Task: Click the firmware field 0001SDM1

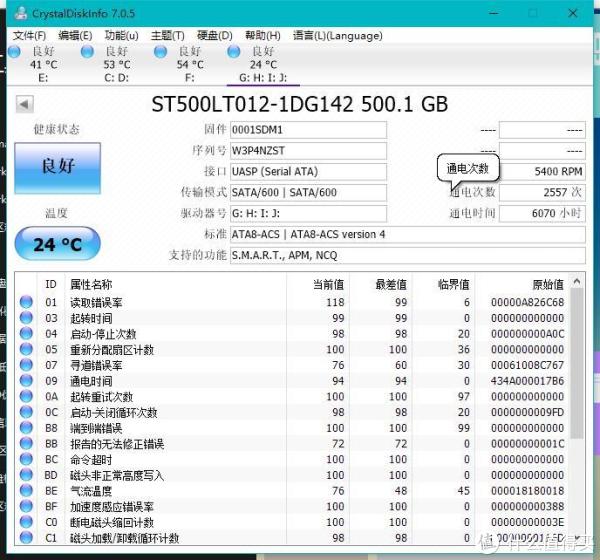Action: click(x=308, y=130)
